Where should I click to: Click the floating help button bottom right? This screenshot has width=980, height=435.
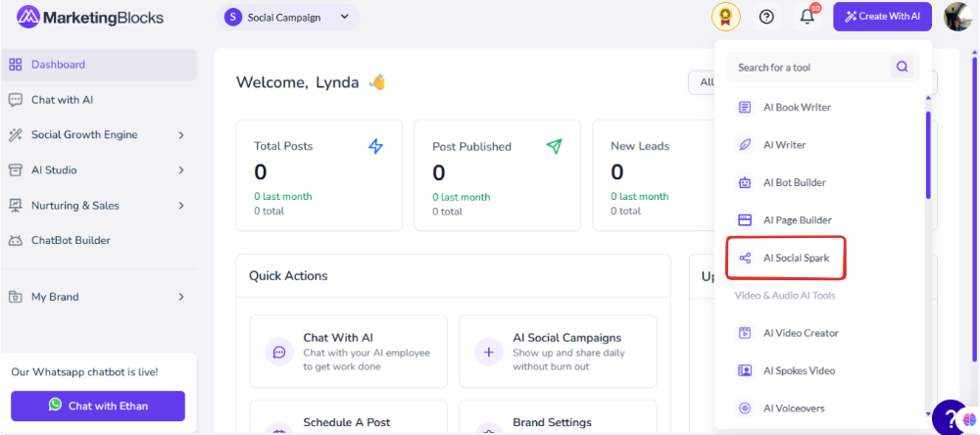(x=950, y=417)
